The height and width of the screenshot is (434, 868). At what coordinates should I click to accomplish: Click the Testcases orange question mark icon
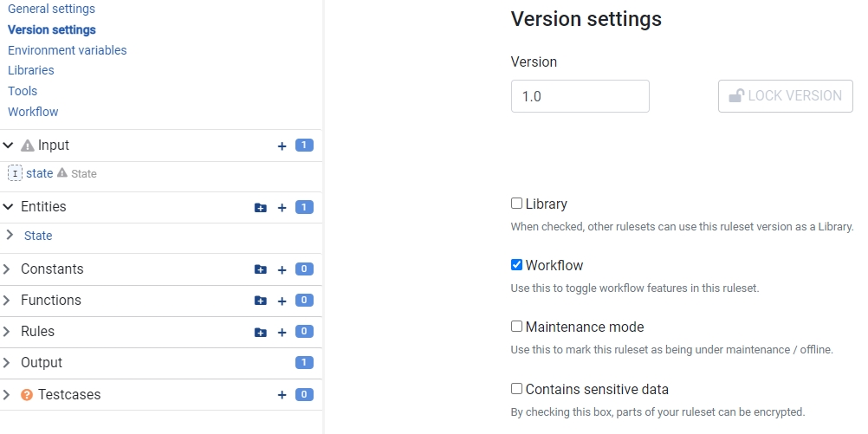[27, 395]
